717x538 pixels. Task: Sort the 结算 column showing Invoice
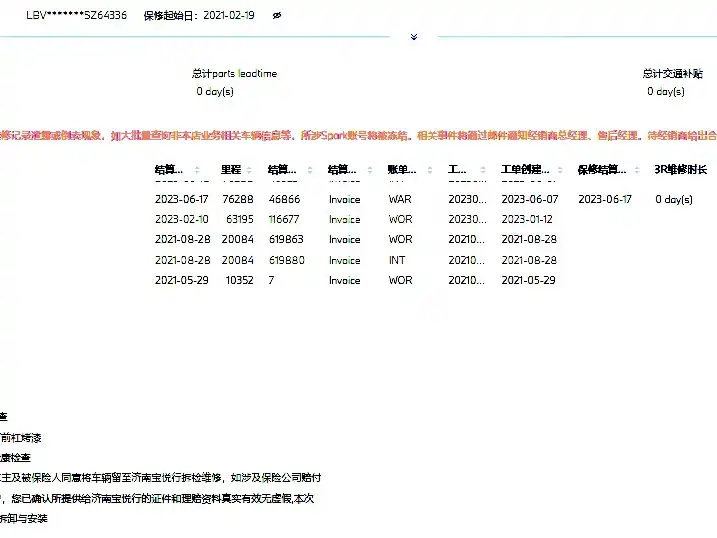pos(370,170)
